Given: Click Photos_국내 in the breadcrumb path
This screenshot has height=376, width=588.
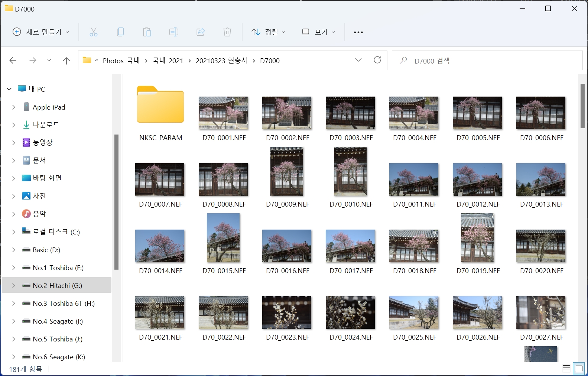Looking at the screenshot, I should coord(121,61).
